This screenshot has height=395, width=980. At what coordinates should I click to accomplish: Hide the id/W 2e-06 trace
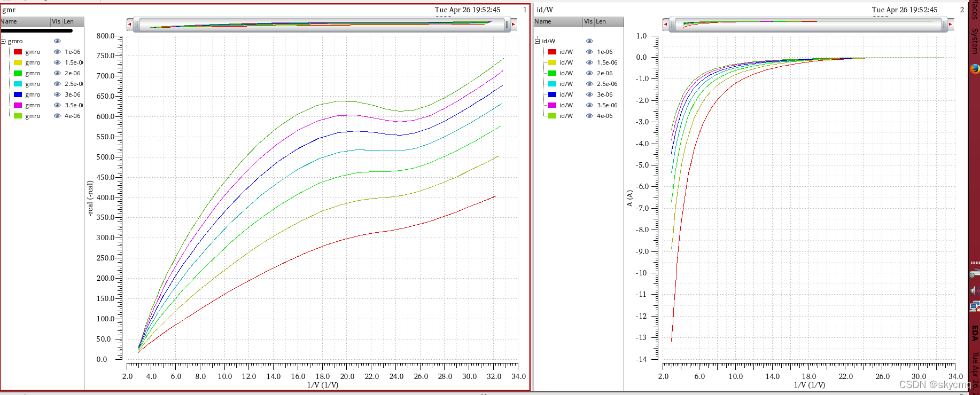(589, 73)
